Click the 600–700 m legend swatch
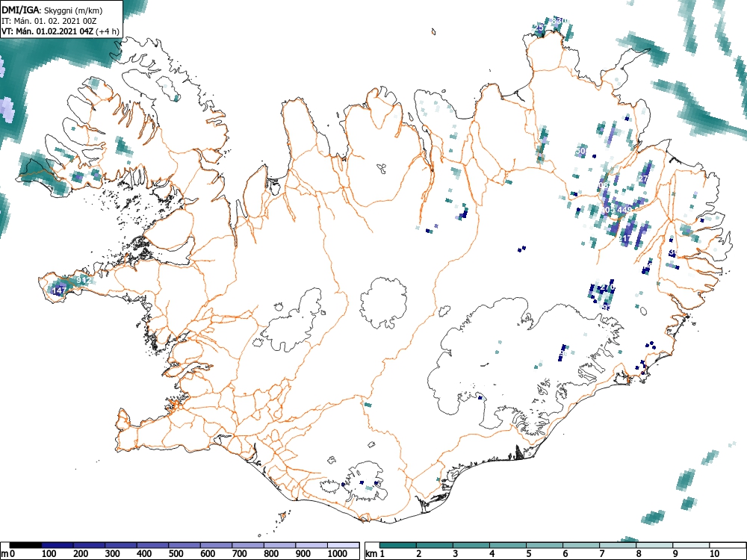This screenshot has height=560, width=747. pos(217,545)
